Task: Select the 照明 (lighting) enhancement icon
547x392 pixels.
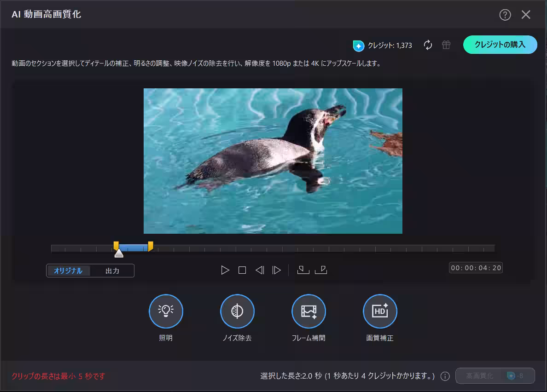Action: (166, 311)
